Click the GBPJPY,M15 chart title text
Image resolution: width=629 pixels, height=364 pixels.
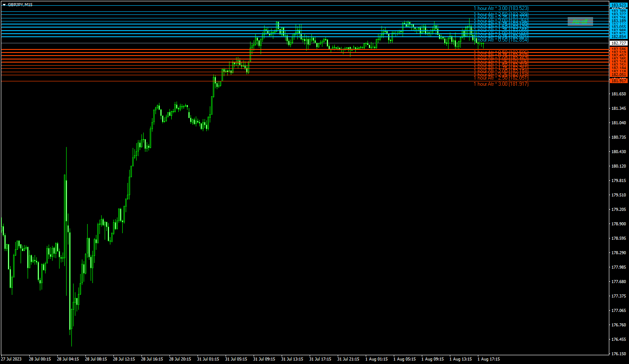click(x=20, y=4)
